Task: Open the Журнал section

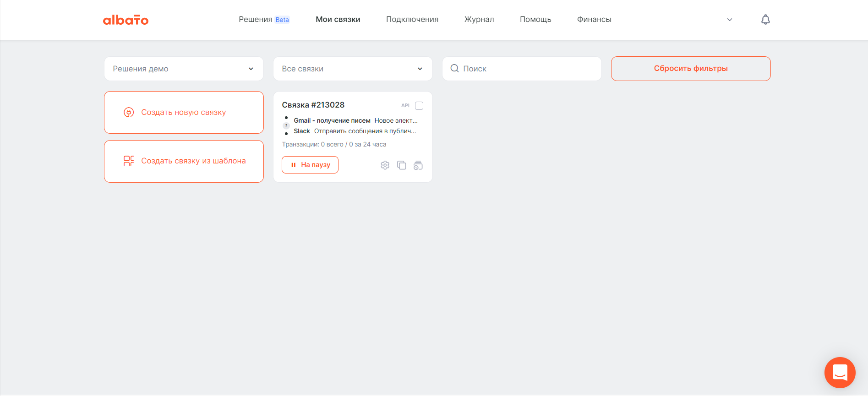Action: click(x=479, y=20)
